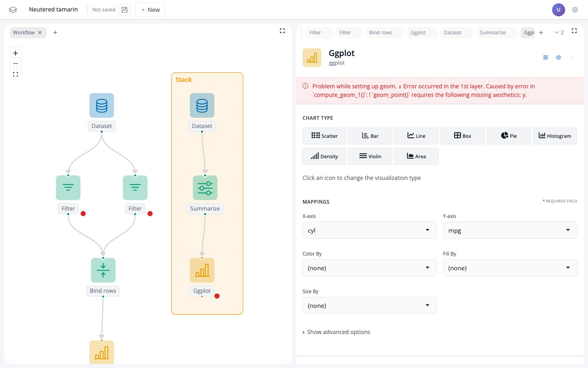Image resolution: width=588 pixels, height=368 pixels.
Task: Choose the Pie chart type
Action: click(509, 136)
